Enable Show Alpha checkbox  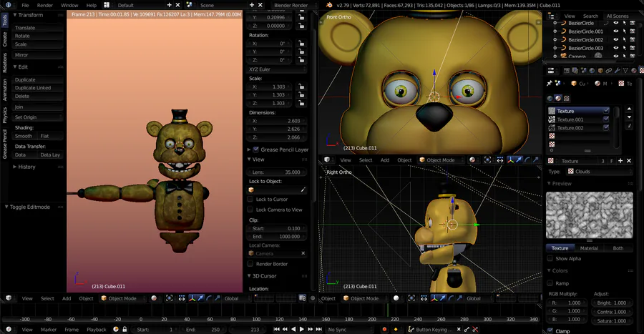(x=550, y=258)
